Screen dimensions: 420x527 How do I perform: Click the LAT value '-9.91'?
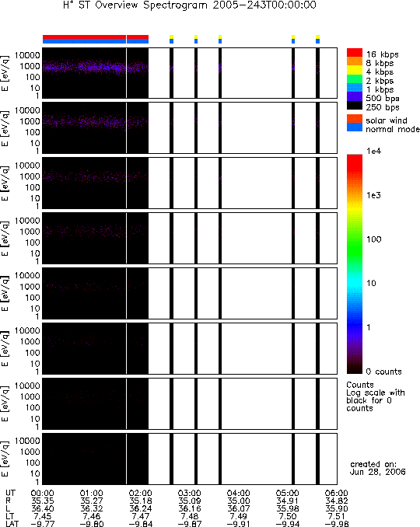pyautogui.click(x=239, y=524)
